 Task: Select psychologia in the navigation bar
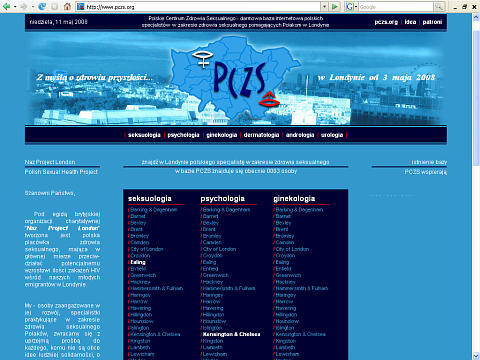(x=183, y=135)
